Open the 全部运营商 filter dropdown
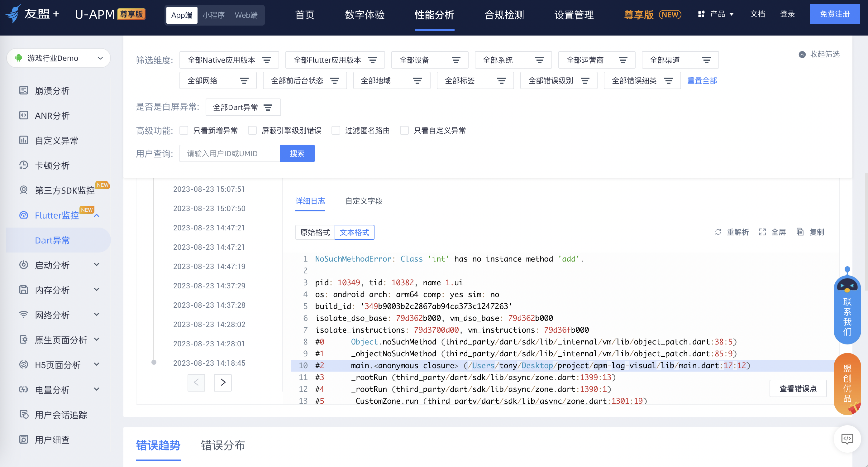 (x=597, y=60)
